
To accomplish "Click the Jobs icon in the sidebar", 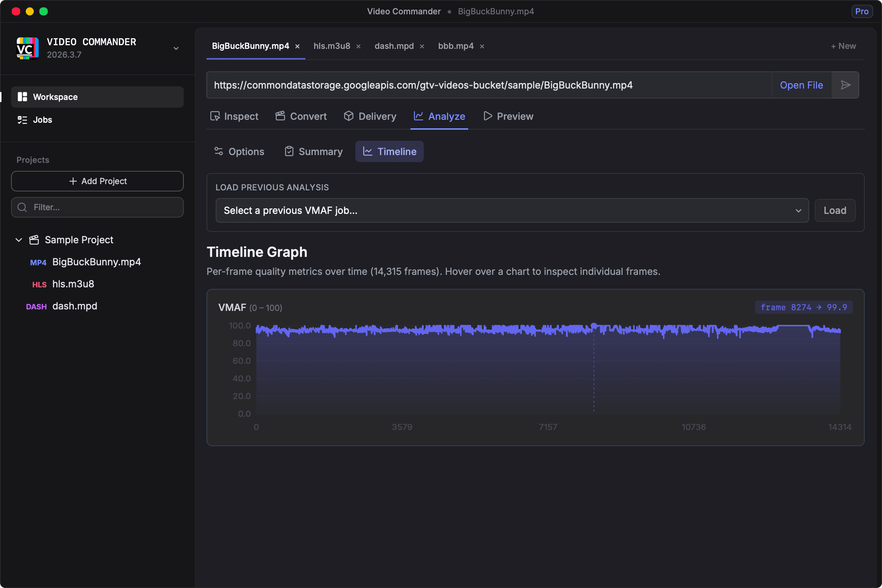I will click(x=22, y=120).
